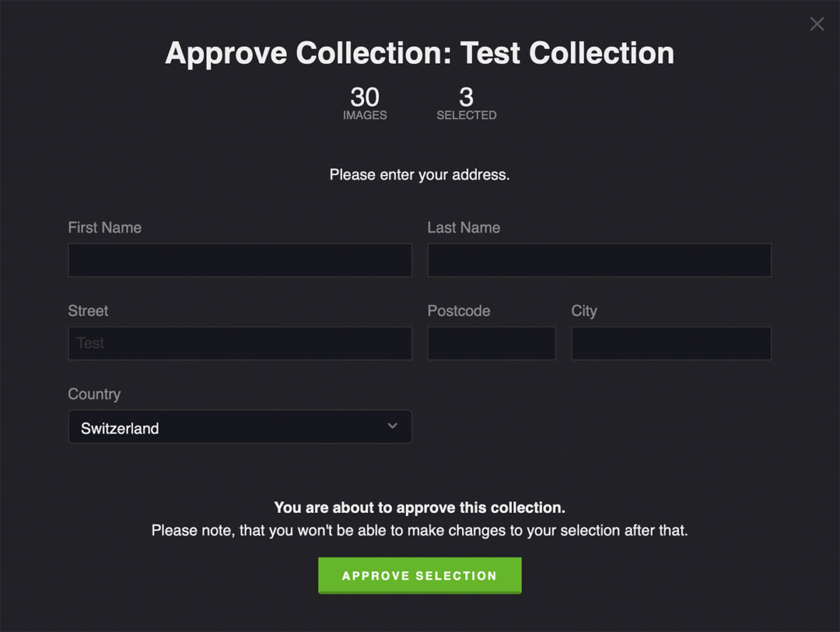Click the bold approval warning message

[420, 507]
